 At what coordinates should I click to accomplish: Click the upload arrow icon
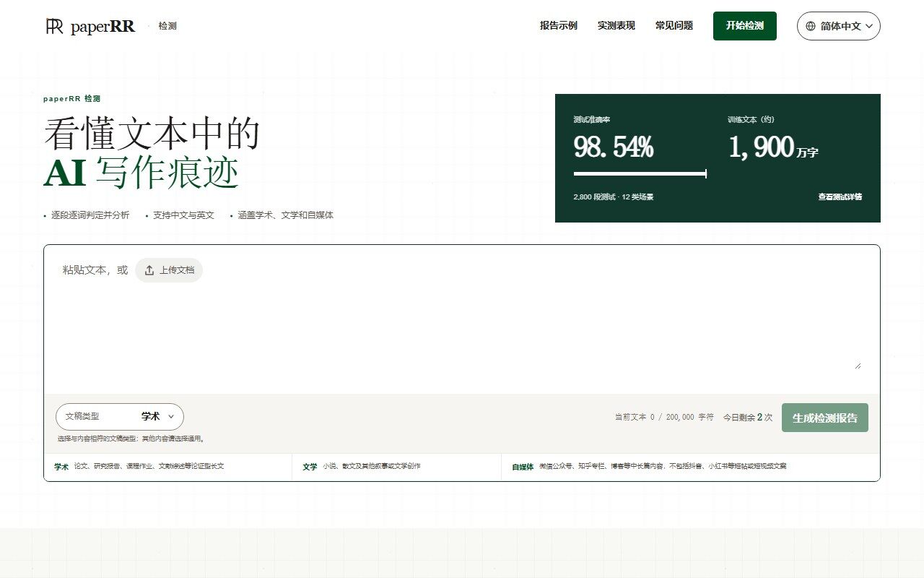149,270
